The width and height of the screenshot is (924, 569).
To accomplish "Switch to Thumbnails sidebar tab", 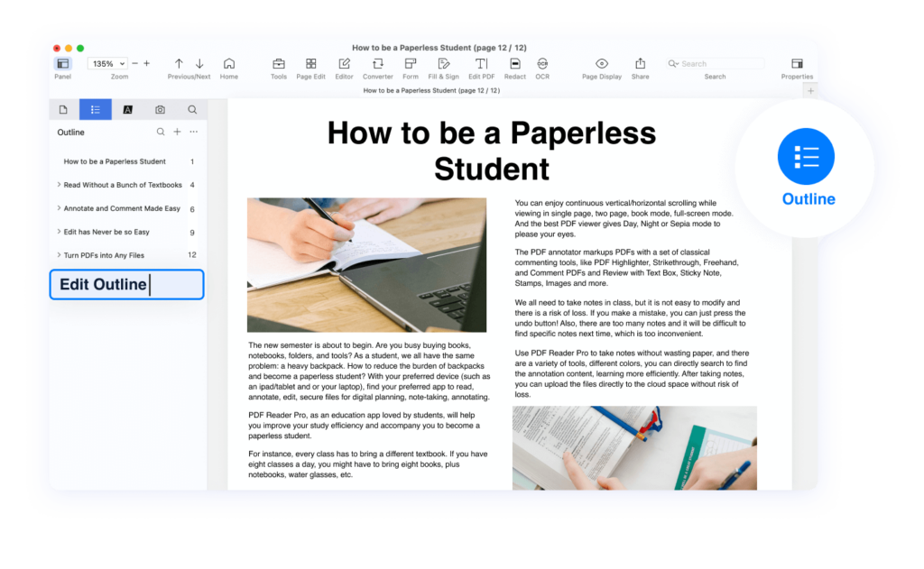I will [x=63, y=109].
